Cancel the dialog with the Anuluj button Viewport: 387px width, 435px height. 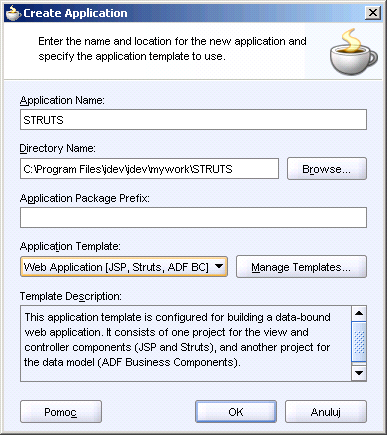tap(326, 412)
